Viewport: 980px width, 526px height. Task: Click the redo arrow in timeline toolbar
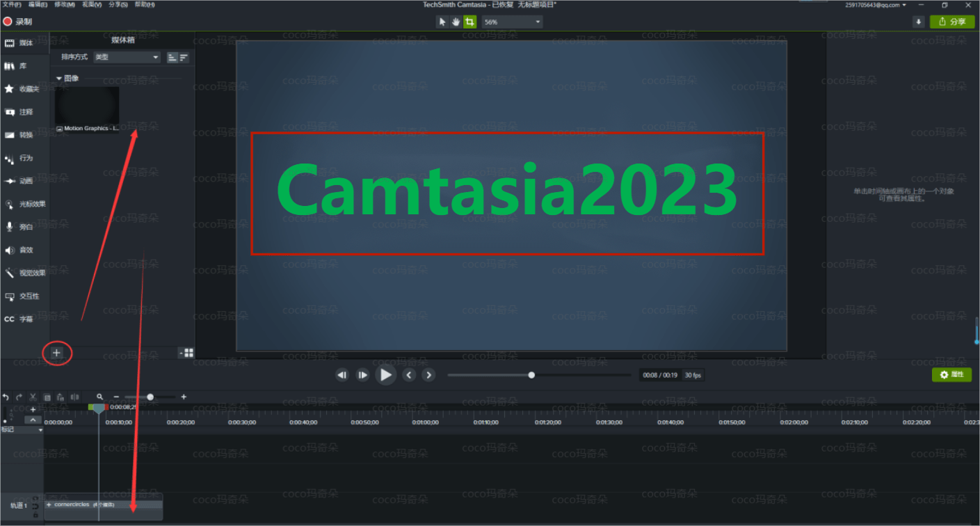click(19, 397)
